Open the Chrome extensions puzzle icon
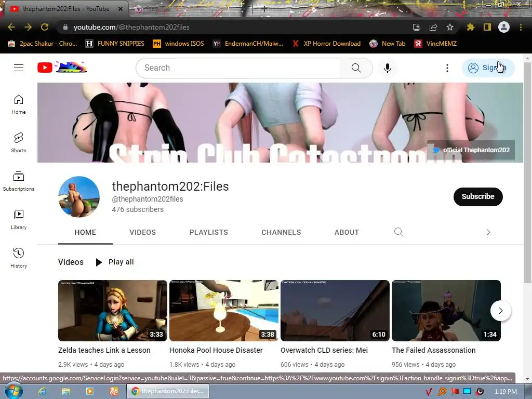This screenshot has height=399, width=532. coord(471,27)
